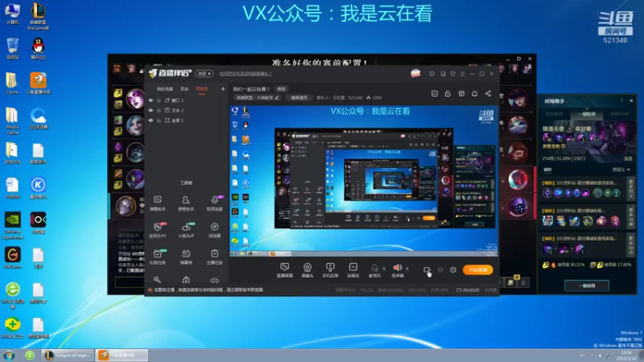Viewport: 644px width, 362px height.
Task: Click 多媒体 multimedia source button
Action: [353, 270]
